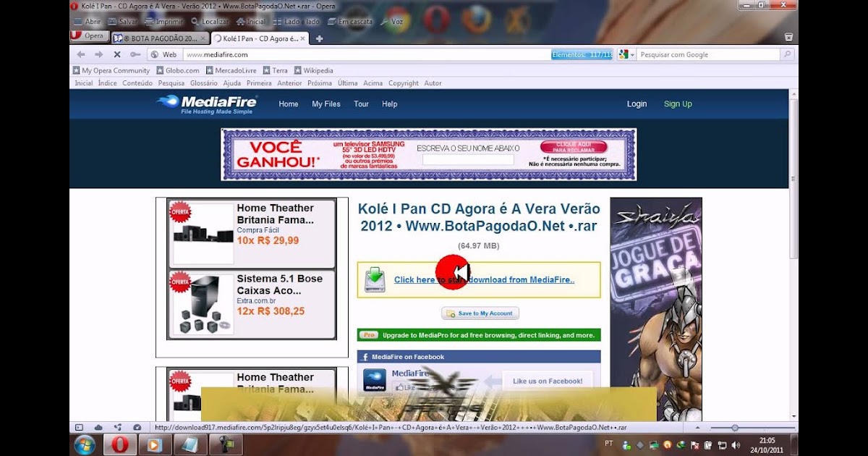Go back with the back arrow
This screenshot has height=456, width=868.
click(81, 54)
